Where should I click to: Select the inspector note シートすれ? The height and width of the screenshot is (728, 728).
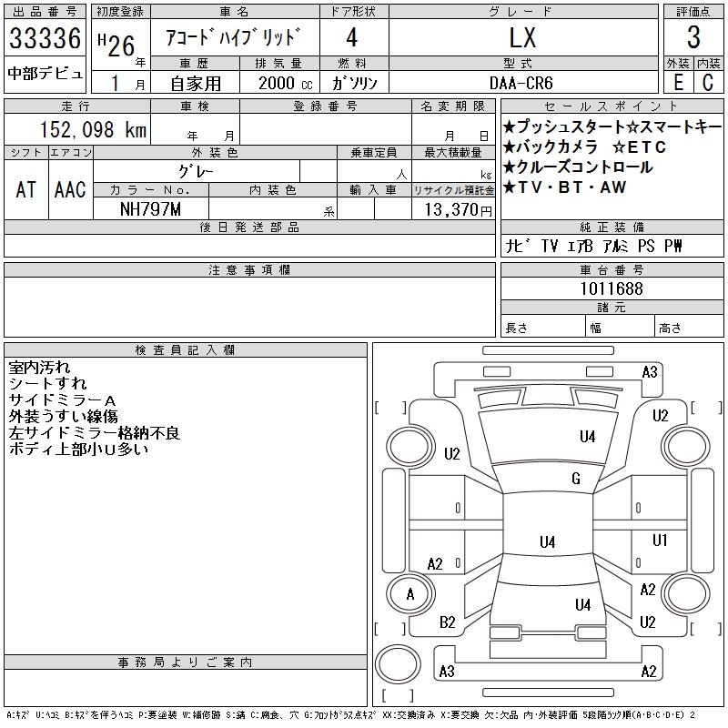(47, 384)
